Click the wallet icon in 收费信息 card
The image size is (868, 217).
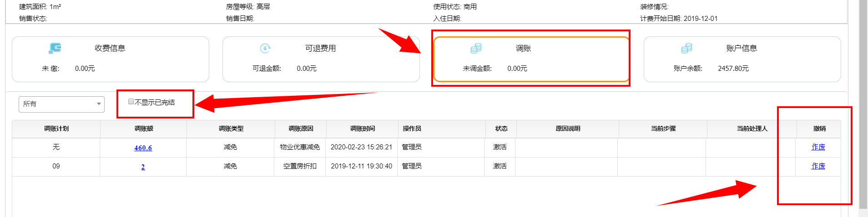55,48
